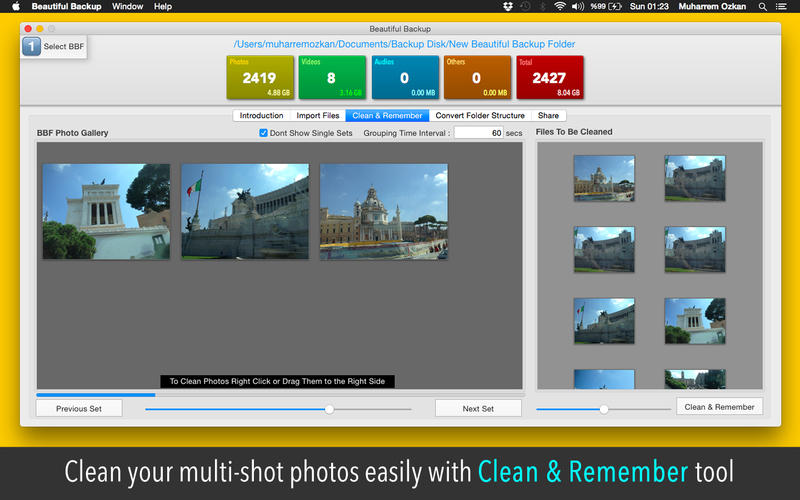Click the Grouping Time Interval field
Viewport: 800px width, 500px height.
tap(479, 133)
